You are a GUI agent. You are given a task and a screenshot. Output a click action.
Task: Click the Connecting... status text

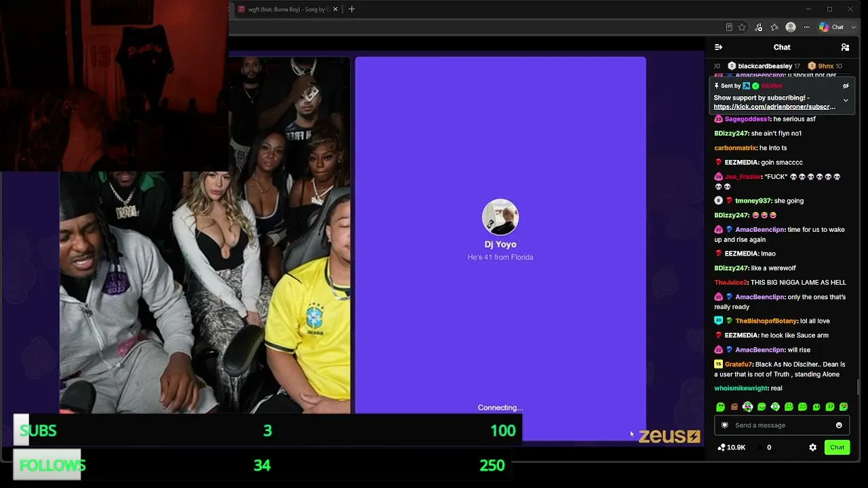pos(500,408)
